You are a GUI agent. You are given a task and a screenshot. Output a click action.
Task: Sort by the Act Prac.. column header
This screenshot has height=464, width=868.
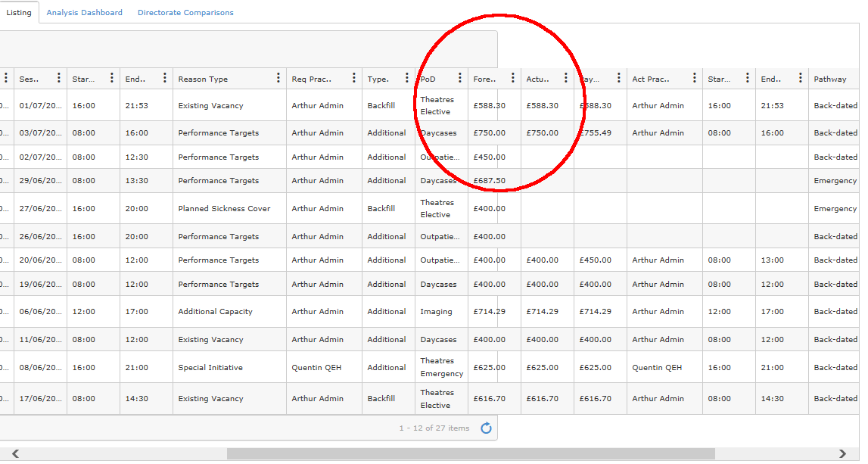[x=651, y=79]
